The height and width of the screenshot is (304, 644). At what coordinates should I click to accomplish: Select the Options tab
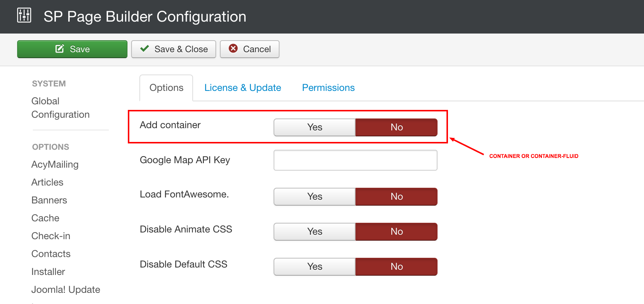pos(166,88)
